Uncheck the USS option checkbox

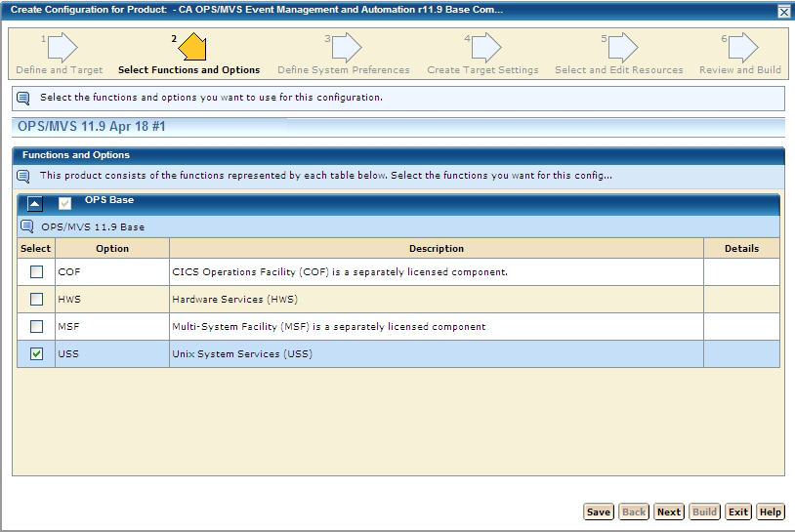pyautogui.click(x=36, y=353)
